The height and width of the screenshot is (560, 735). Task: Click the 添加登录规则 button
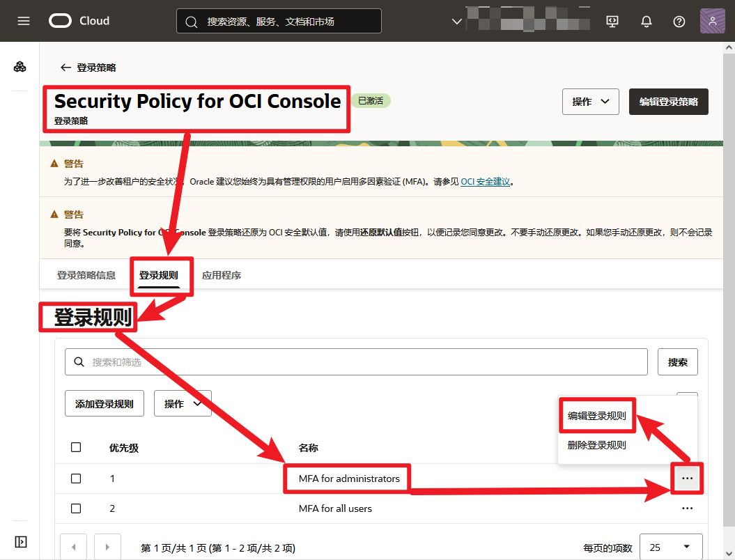(x=104, y=403)
